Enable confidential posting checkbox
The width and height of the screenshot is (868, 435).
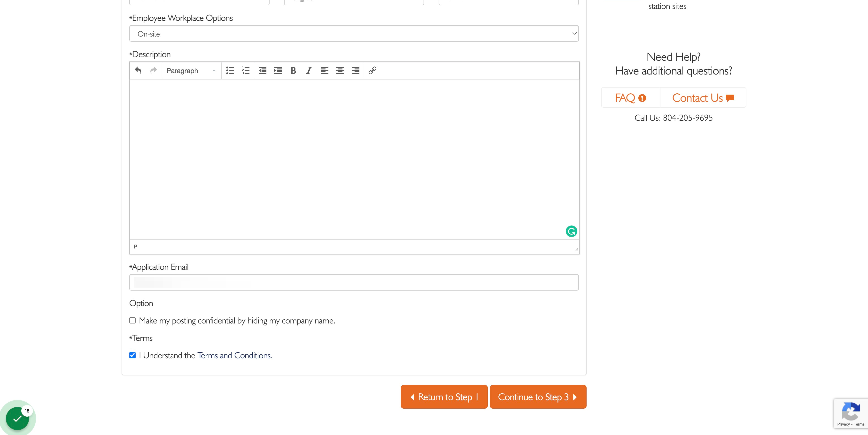point(132,320)
